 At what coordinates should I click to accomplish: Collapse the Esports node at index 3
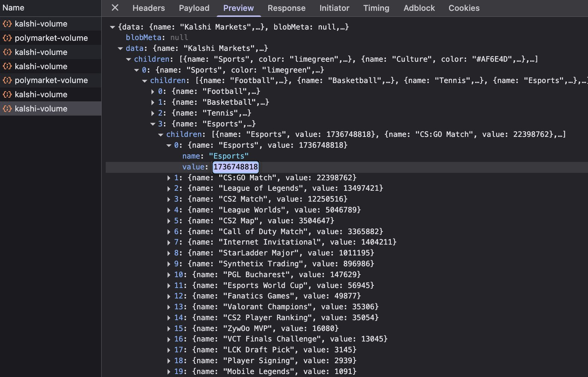[x=152, y=124]
